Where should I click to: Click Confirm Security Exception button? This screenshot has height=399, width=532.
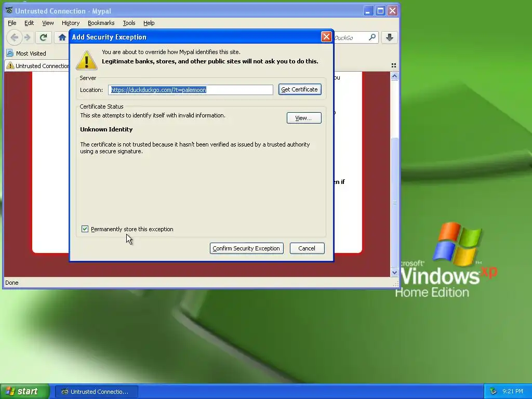[247, 248]
